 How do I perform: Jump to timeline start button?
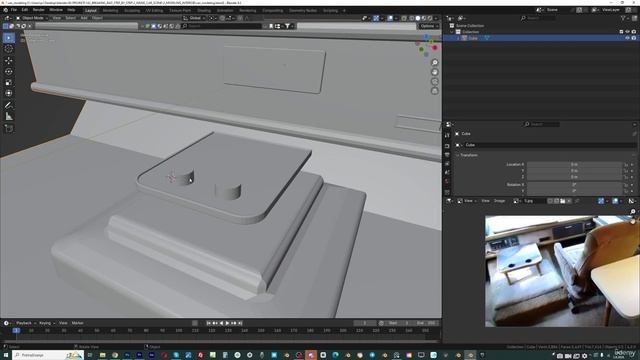pos(209,323)
